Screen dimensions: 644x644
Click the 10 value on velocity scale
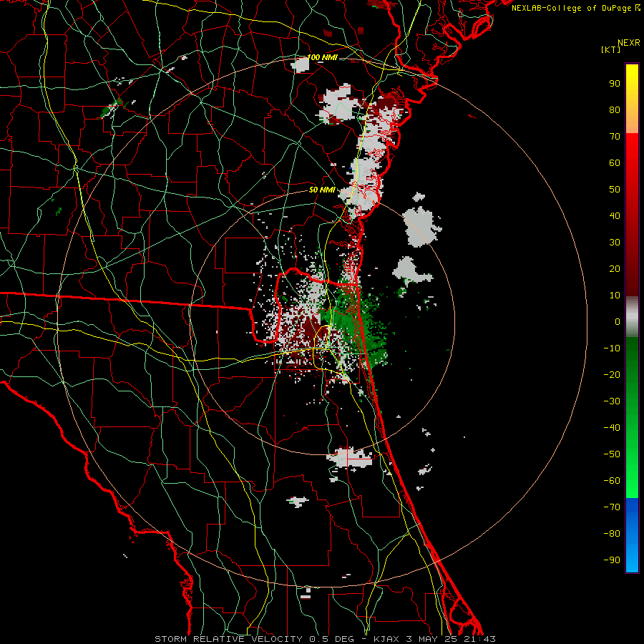pyautogui.click(x=615, y=296)
